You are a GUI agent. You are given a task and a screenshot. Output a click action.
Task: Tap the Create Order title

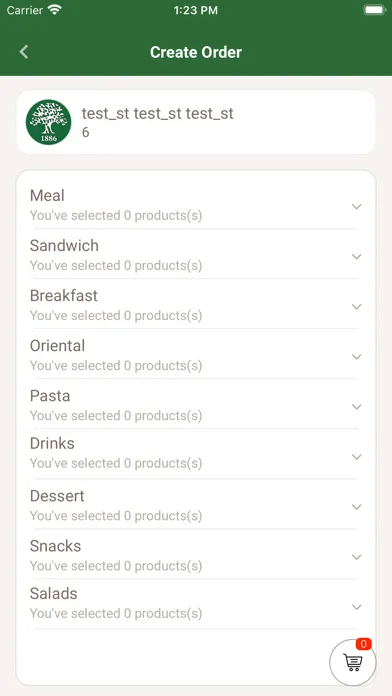tap(196, 52)
